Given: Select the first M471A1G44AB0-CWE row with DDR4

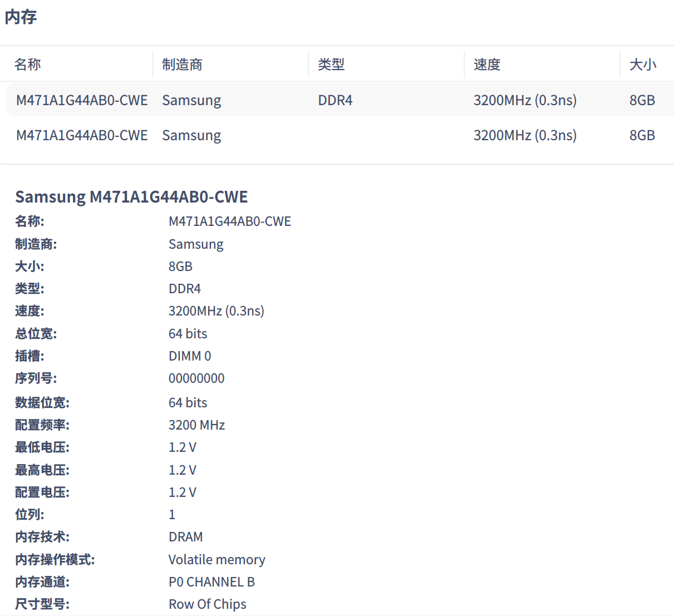Looking at the screenshot, I should coord(340,100).
